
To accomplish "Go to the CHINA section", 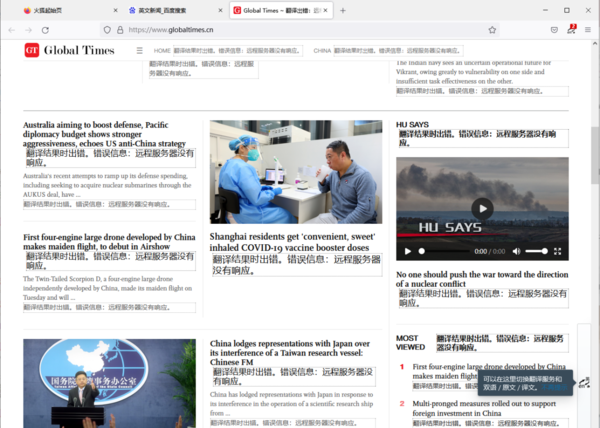I will [322, 50].
